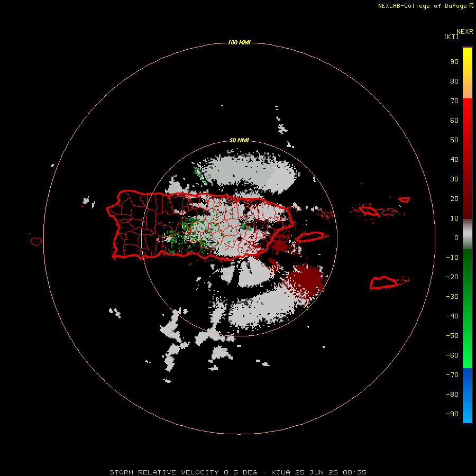Select the -70 value on the velocity scale

[x=452, y=375]
